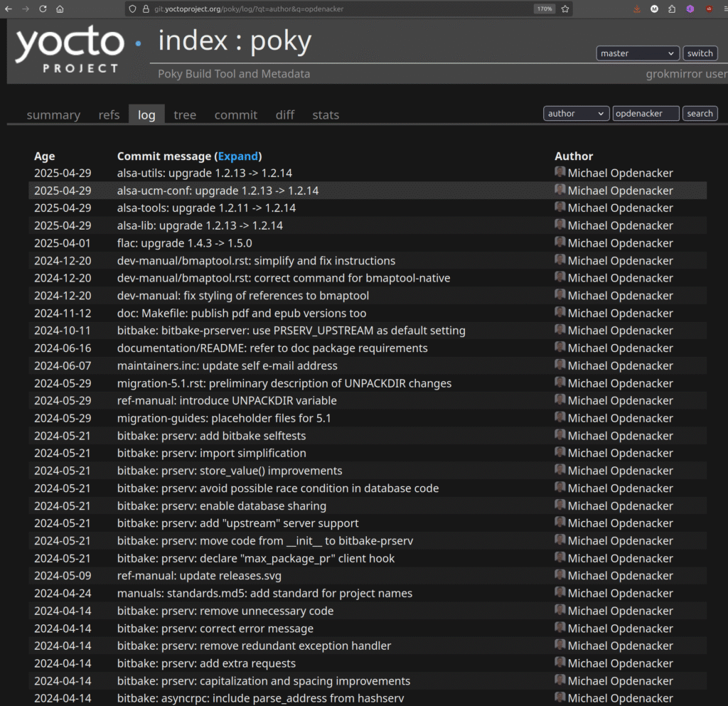
Task: Open site security info via the padlock icon
Action: (x=146, y=9)
